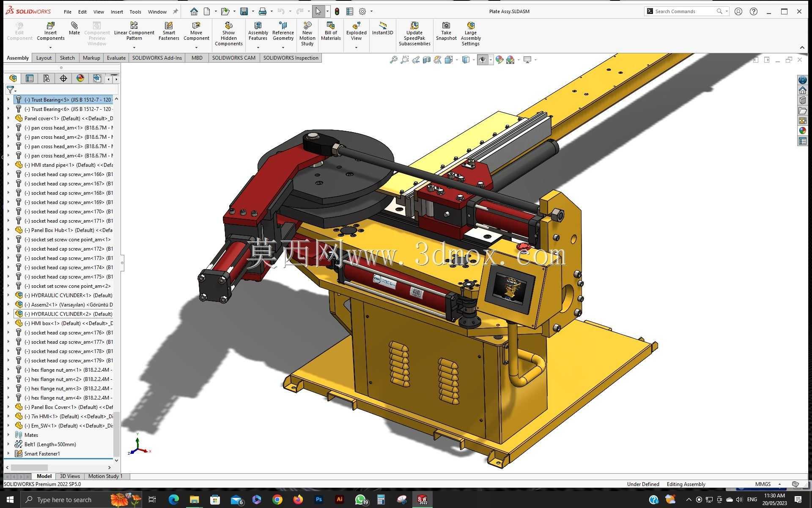812x508 pixels.
Task: Start a New Motion Study
Action: point(307,34)
